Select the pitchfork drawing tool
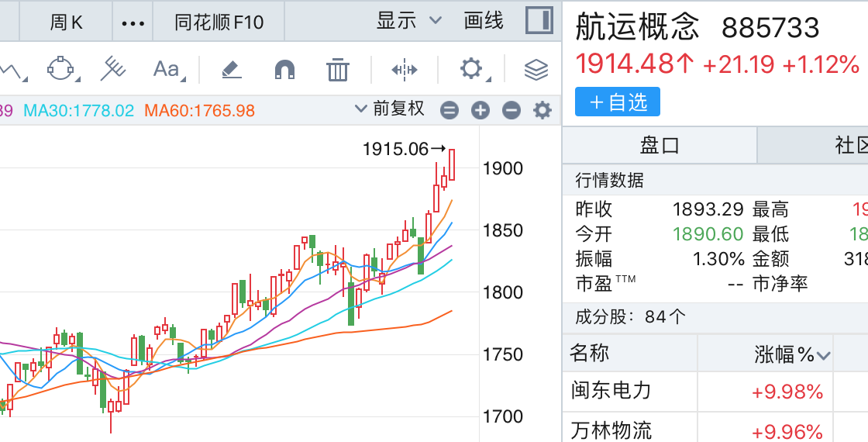Image resolution: width=868 pixels, height=442 pixels. (113, 69)
